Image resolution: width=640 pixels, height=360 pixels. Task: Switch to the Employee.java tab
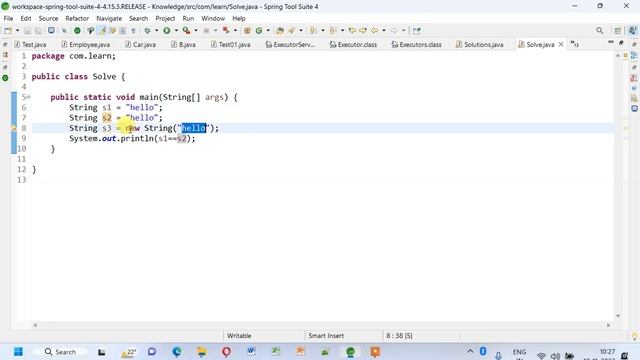[86, 44]
